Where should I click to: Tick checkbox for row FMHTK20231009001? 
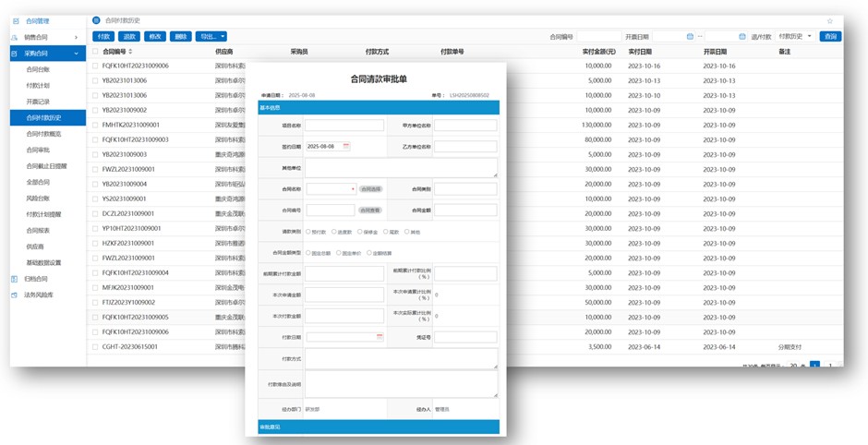pos(95,125)
